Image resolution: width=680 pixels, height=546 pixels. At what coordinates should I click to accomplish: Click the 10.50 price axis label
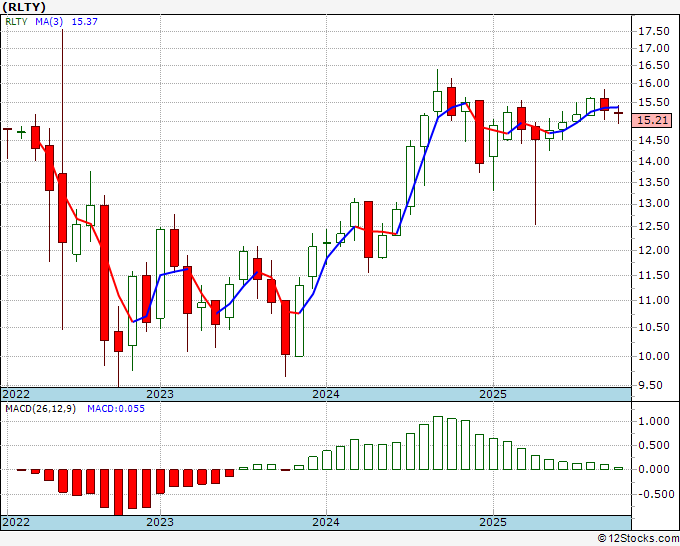pos(654,327)
